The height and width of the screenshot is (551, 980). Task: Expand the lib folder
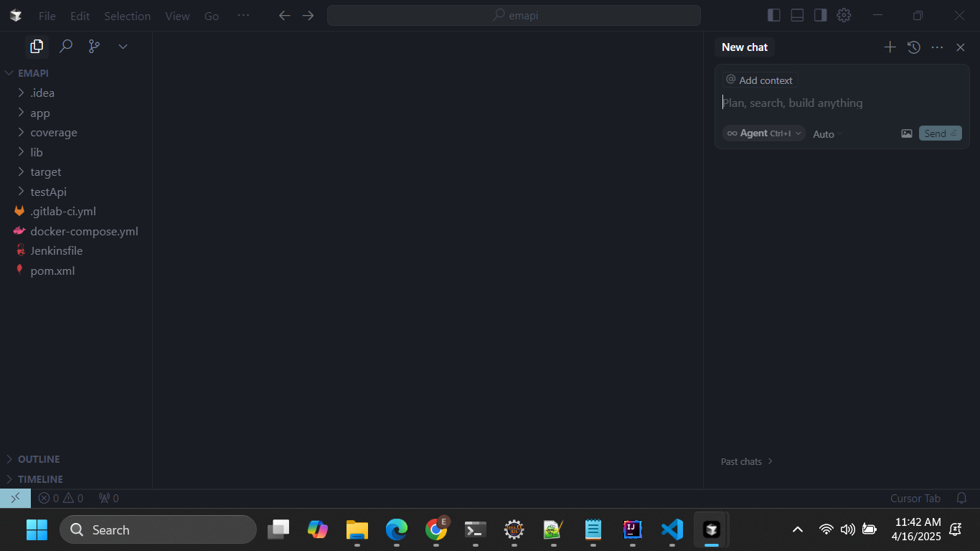(x=76, y=152)
